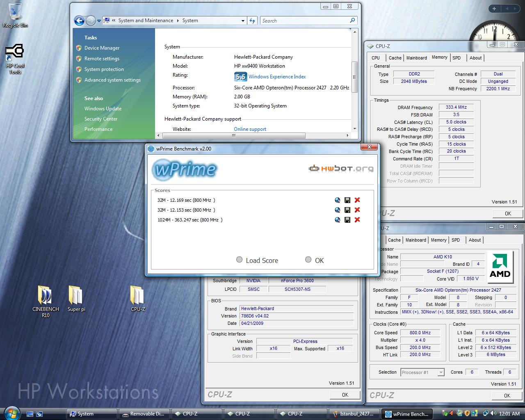
Task: Click the hwbot.org logo in wPrime
Action: [x=341, y=168]
